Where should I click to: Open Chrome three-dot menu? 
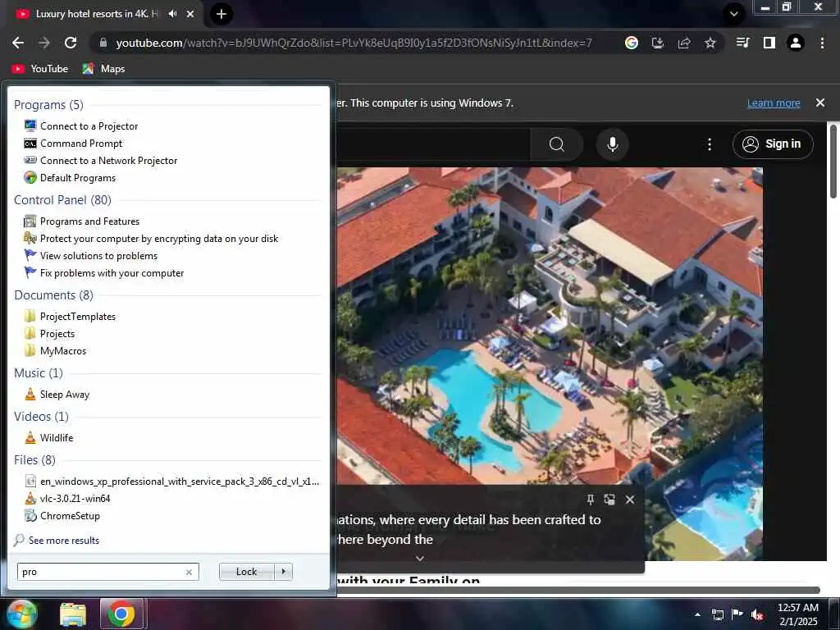[x=822, y=43]
